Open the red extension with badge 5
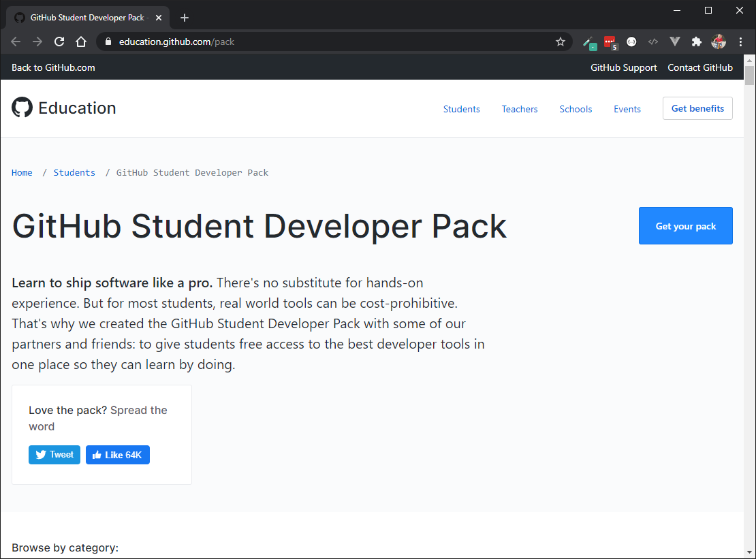 pyautogui.click(x=610, y=43)
